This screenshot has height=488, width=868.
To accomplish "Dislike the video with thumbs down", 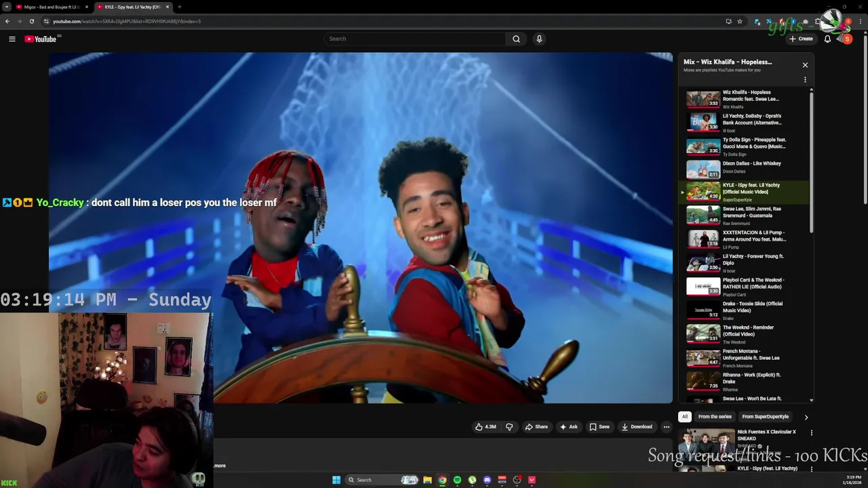I will coord(509,427).
